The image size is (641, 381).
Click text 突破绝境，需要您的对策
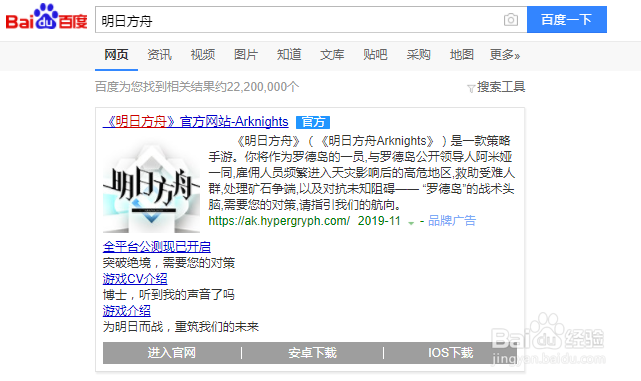[x=169, y=263]
